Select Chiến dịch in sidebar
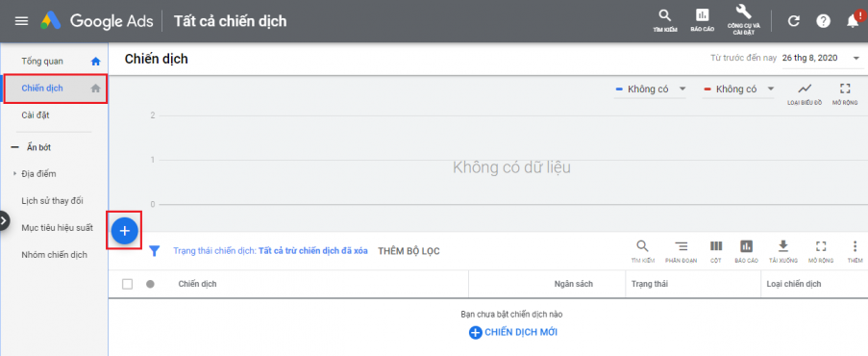Screen dimensions: 868x356 pyautogui.click(x=42, y=88)
